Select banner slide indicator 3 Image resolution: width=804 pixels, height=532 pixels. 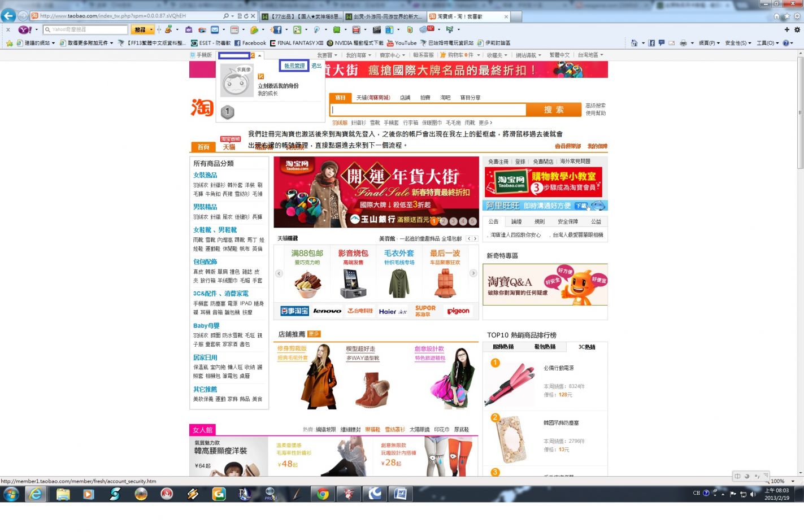click(x=453, y=221)
